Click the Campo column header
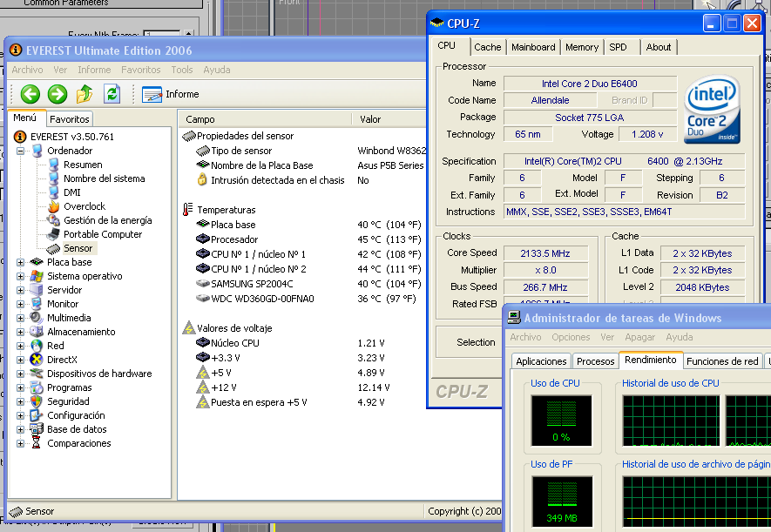Viewport: 771px width, 532px height. [x=265, y=119]
